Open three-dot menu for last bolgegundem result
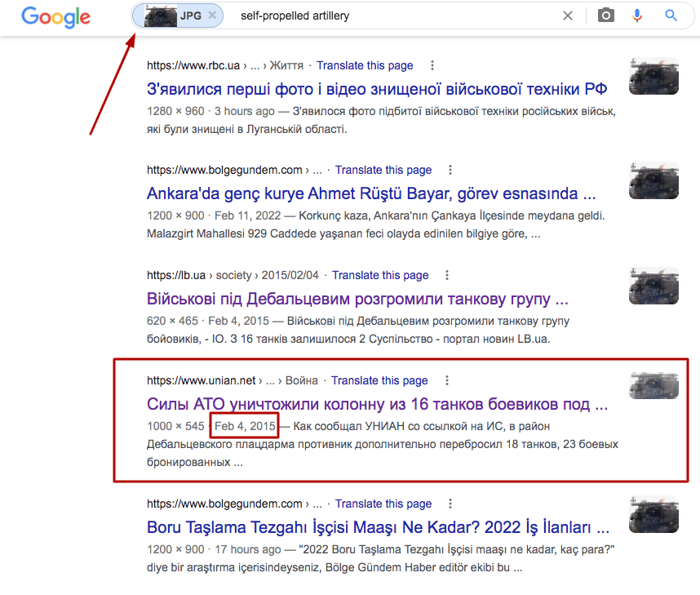The image size is (700, 595). tap(450, 504)
